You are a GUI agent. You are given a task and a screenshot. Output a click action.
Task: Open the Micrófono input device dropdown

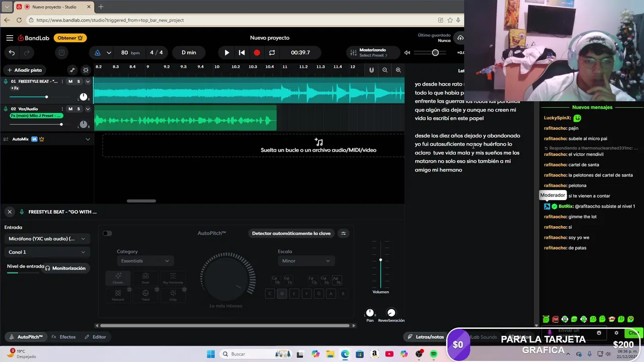[47, 239]
